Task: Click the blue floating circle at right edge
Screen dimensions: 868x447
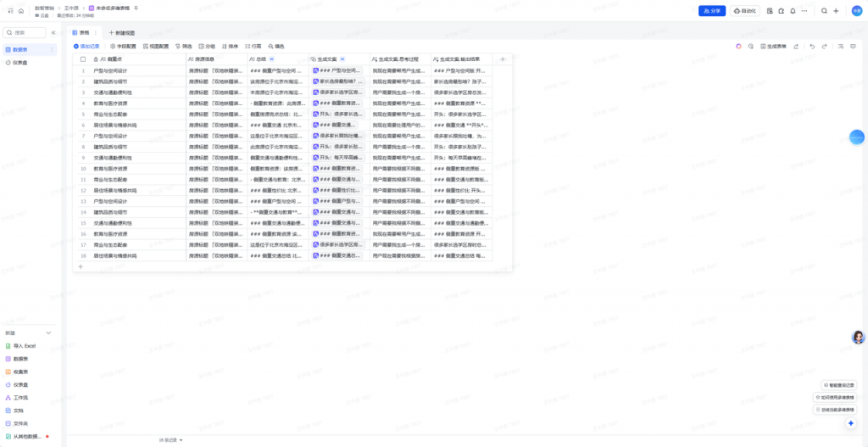Action: point(857,137)
